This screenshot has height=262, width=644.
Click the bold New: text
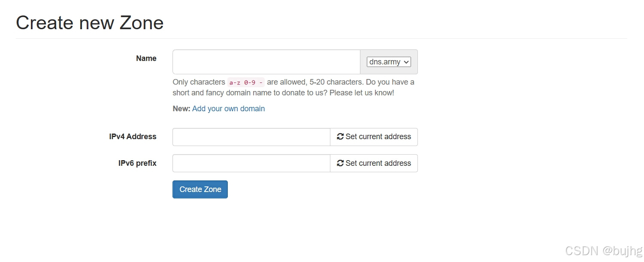pos(181,109)
